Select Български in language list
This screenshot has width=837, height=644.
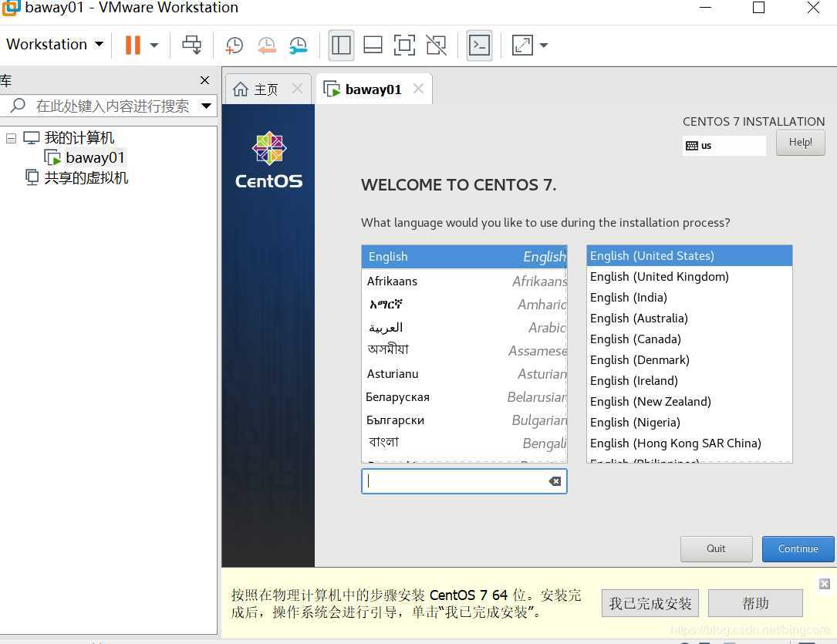tap(464, 420)
